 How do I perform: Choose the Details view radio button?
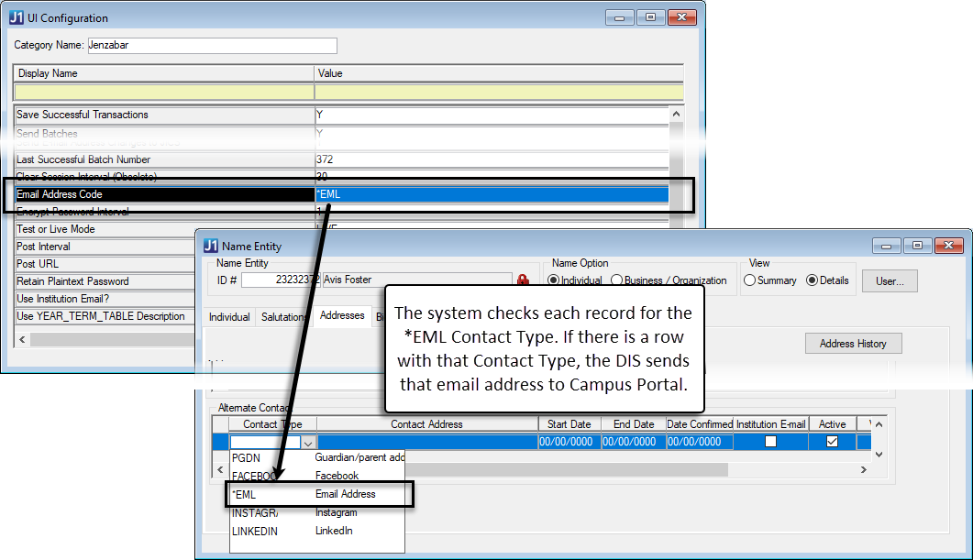[812, 280]
